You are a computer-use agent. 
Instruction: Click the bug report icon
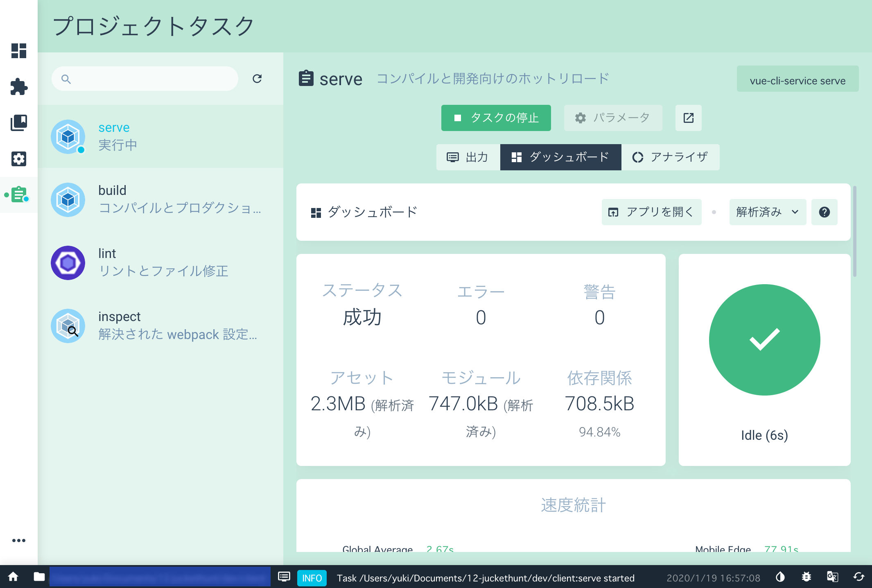pos(806,577)
